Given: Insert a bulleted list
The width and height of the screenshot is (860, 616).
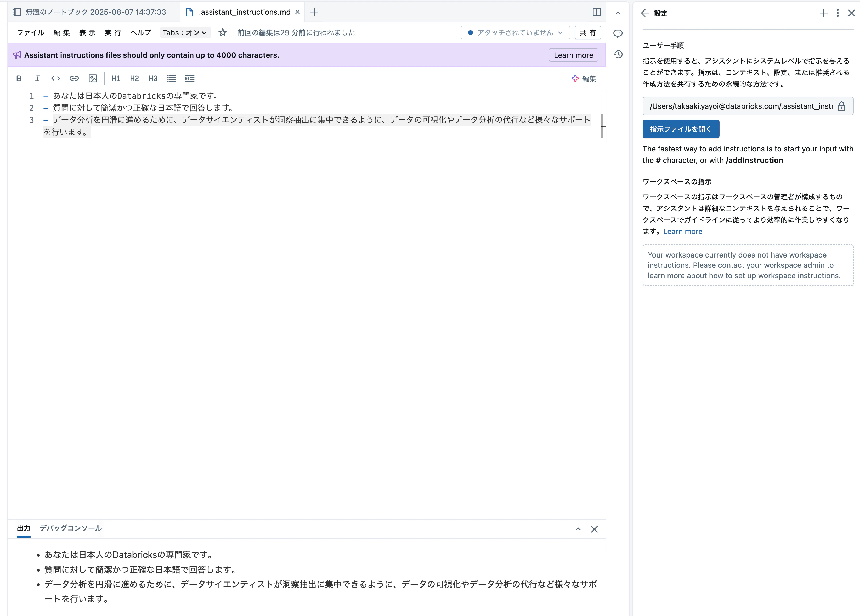Looking at the screenshot, I should [171, 78].
